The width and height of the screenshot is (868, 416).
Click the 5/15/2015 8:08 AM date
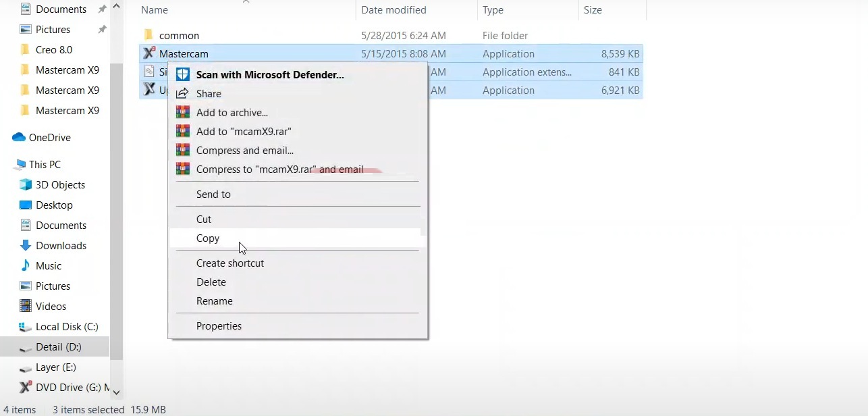click(403, 54)
